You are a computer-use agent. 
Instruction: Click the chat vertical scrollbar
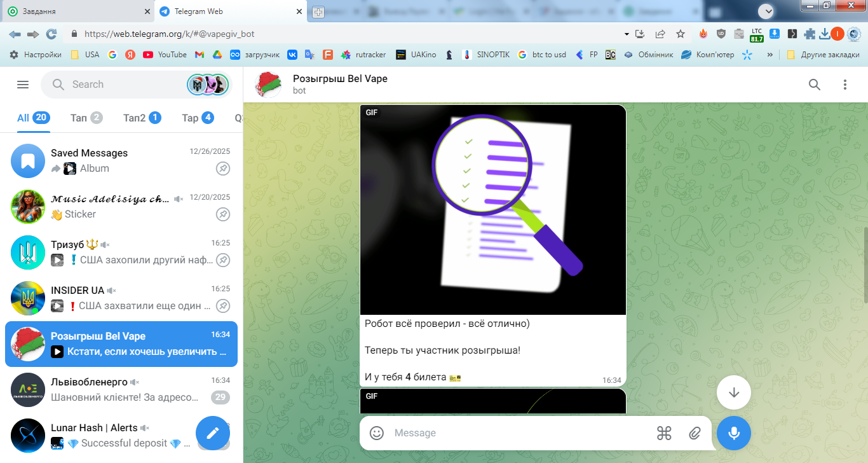[x=865, y=265]
